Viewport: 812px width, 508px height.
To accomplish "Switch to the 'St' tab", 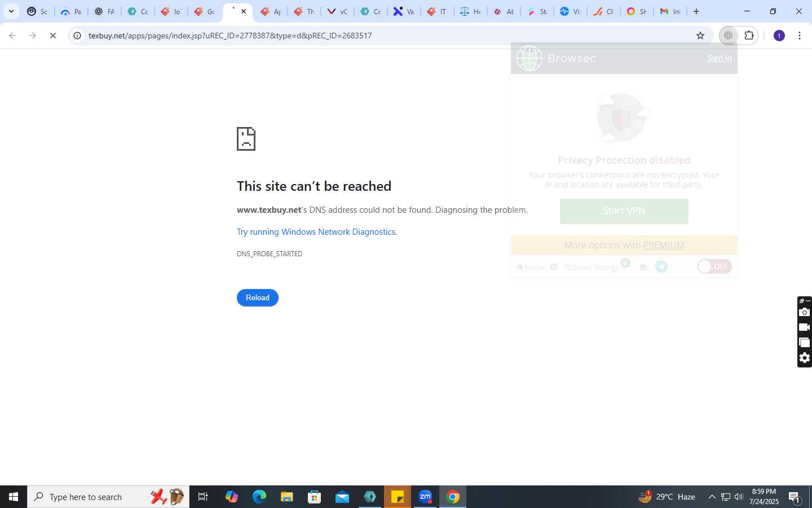I will pyautogui.click(x=537, y=11).
